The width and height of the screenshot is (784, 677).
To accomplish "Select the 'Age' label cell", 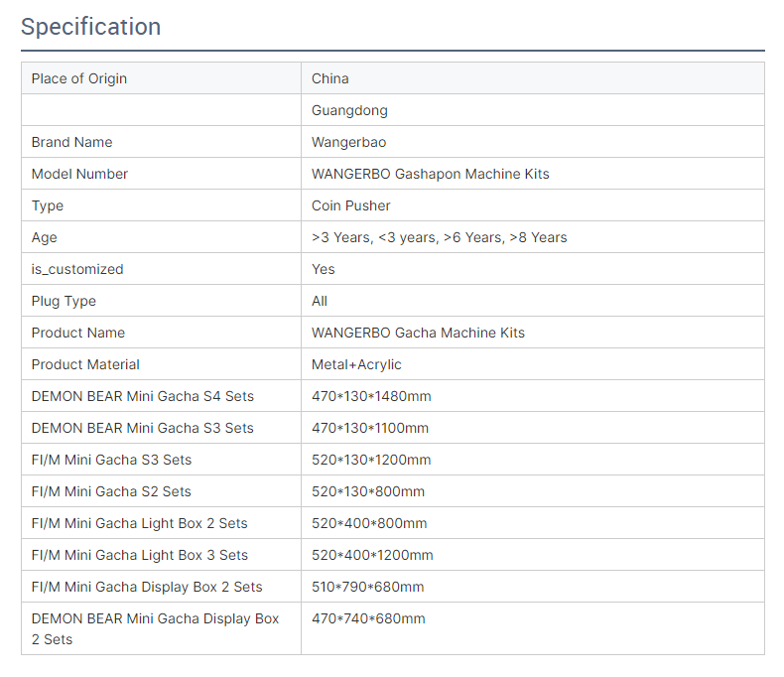I will 161,237.
